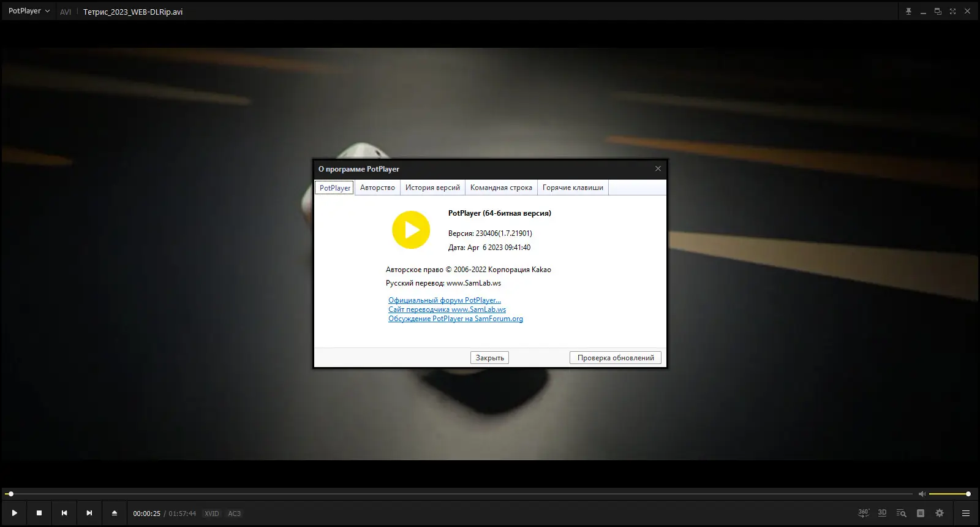Open the Обсуждение PotPlayer на SamForum.org link
The image size is (980, 527).
(456, 319)
